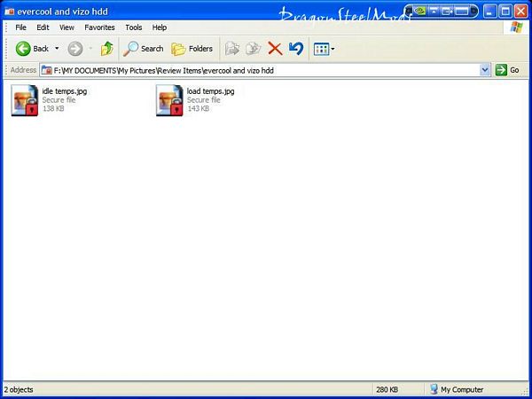Select the load temps.jpg file
This screenshot has width=532, height=399.
click(x=169, y=100)
